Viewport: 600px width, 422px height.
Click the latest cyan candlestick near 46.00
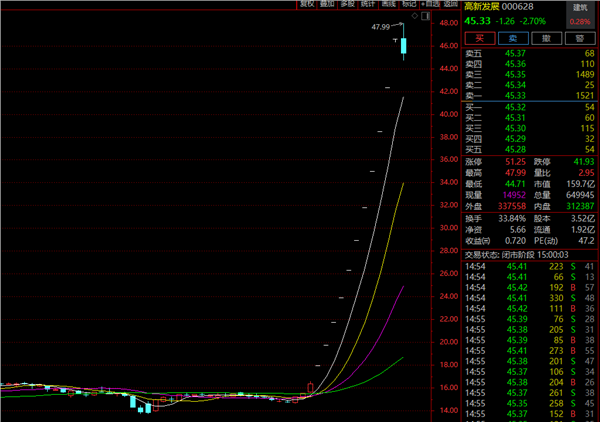point(403,46)
